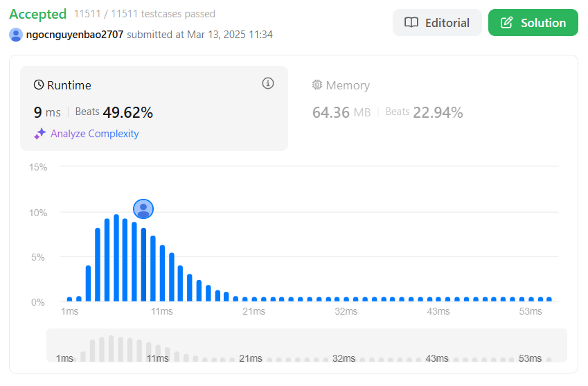Click the book icon on Editorial button
Viewport: 588px width, 386px height.
[x=411, y=22]
